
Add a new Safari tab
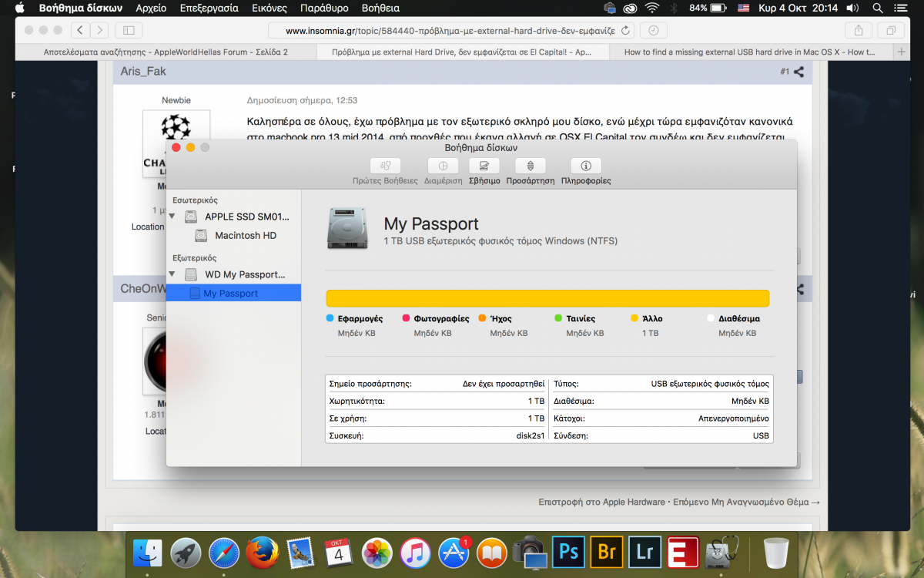(902, 52)
